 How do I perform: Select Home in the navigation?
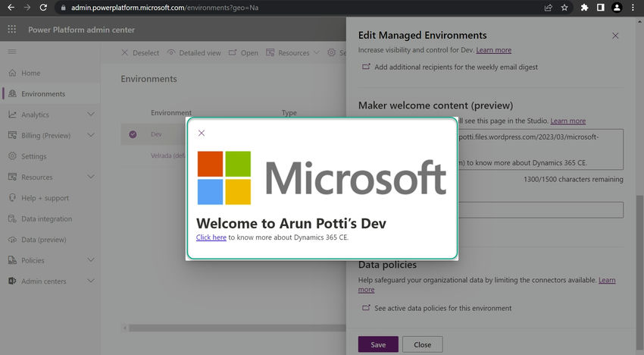tap(31, 74)
